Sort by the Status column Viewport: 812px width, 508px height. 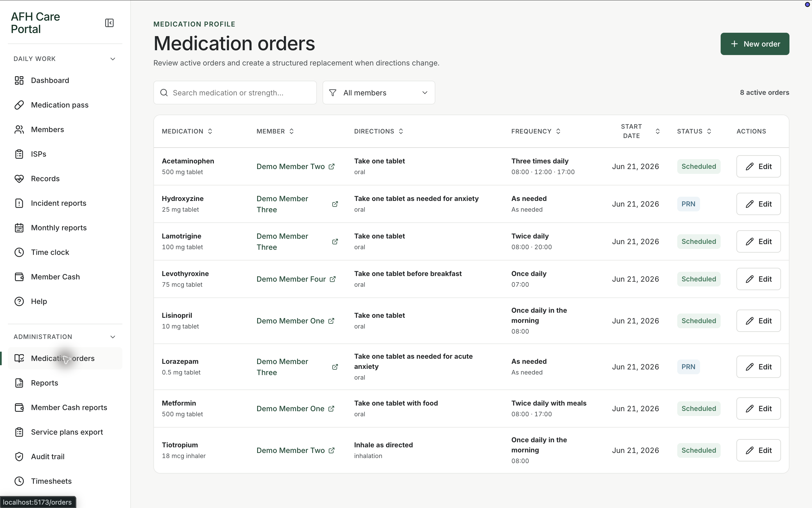[694, 131]
